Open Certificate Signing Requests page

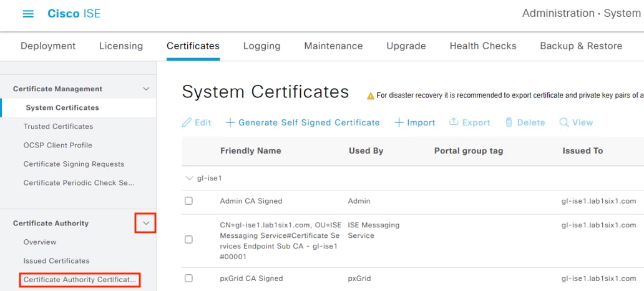(x=74, y=164)
